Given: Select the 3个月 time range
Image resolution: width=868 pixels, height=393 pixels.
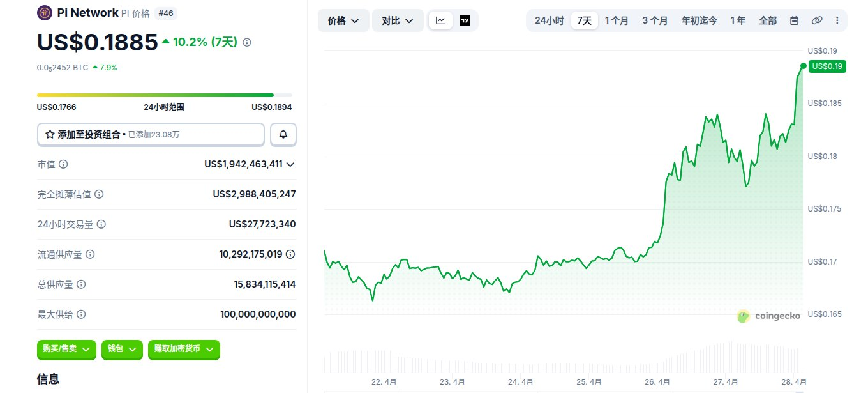Looking at the screenshot, I should [x=655, y=20].
